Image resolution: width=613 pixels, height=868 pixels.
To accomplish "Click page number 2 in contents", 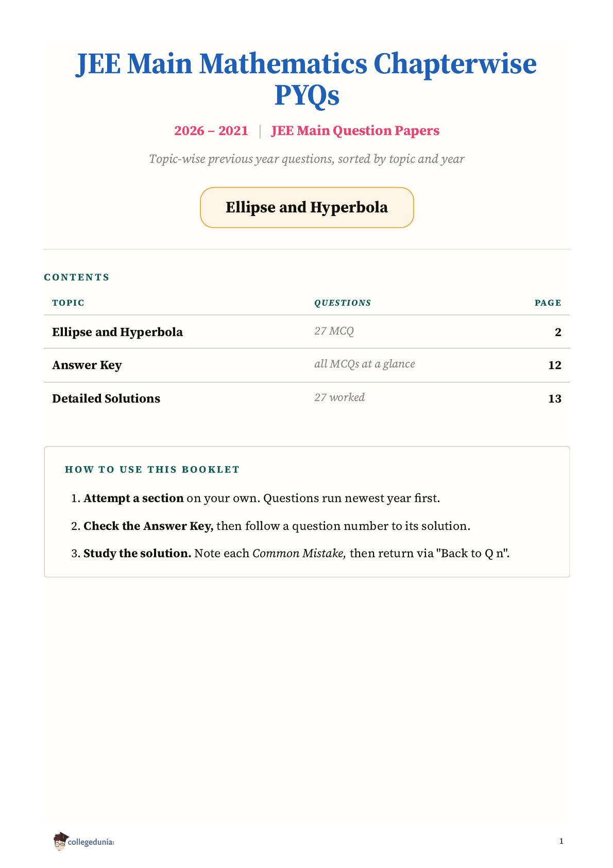I will coord(558,332).
